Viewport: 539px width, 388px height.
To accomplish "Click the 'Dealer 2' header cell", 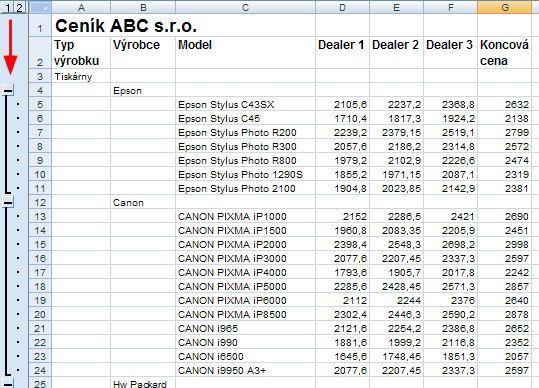I will (x=396, y=53).
